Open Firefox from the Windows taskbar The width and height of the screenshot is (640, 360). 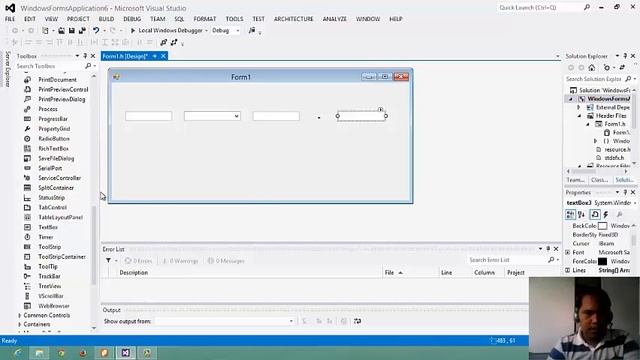coord(82,353)
